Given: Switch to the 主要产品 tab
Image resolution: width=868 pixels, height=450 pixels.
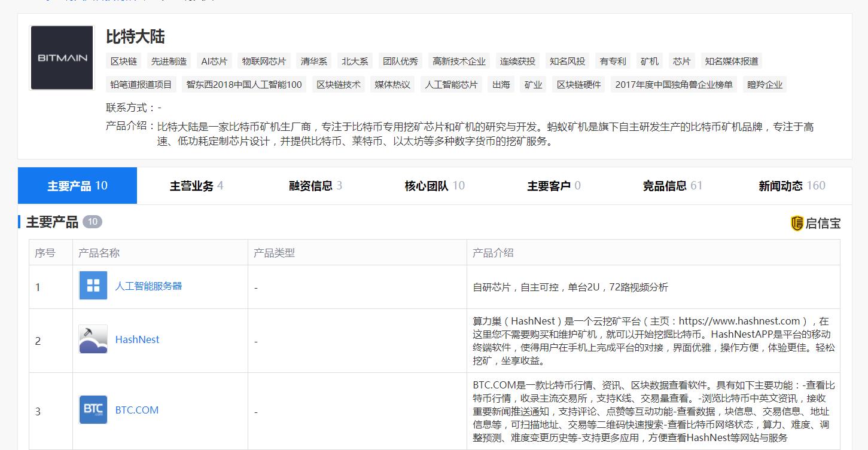Looking at the screenshot, I should coord(78,186).
